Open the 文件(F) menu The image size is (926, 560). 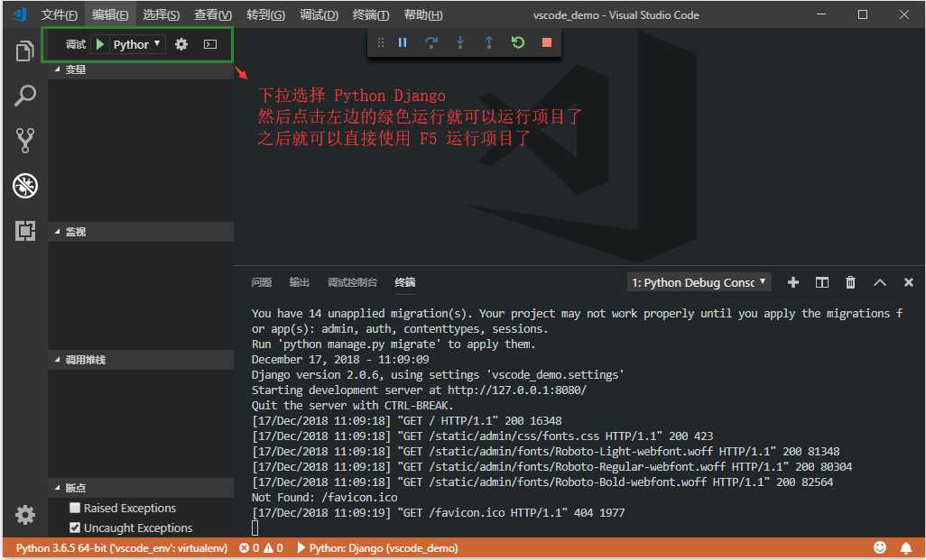pos(59,14)
